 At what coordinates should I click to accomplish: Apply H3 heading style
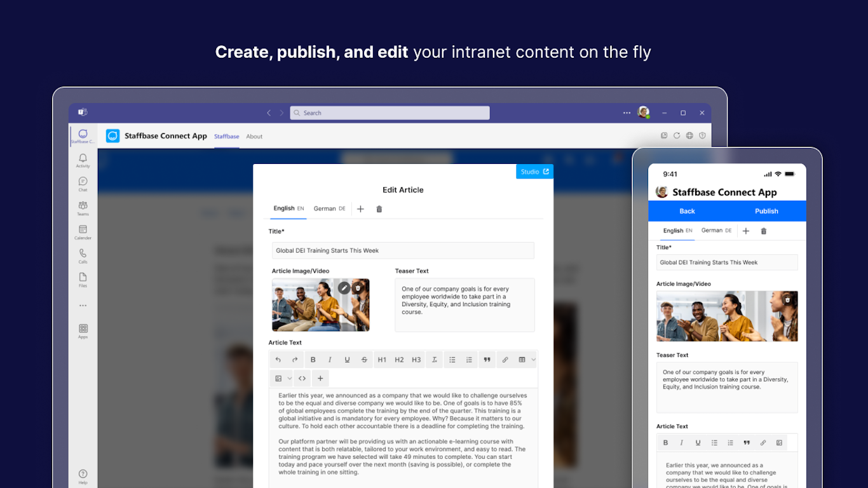[x=416, y=360]
